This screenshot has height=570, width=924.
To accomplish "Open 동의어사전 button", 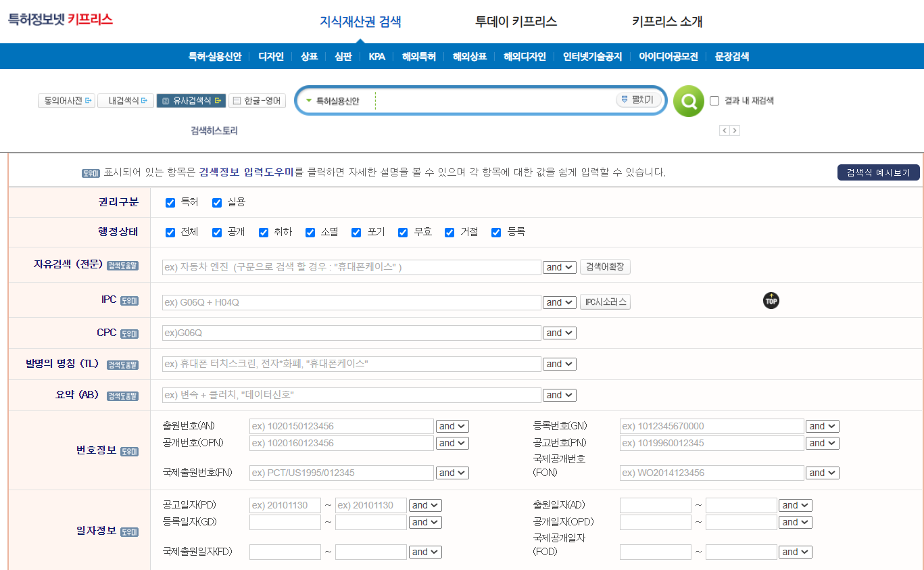I will (67, 101).
